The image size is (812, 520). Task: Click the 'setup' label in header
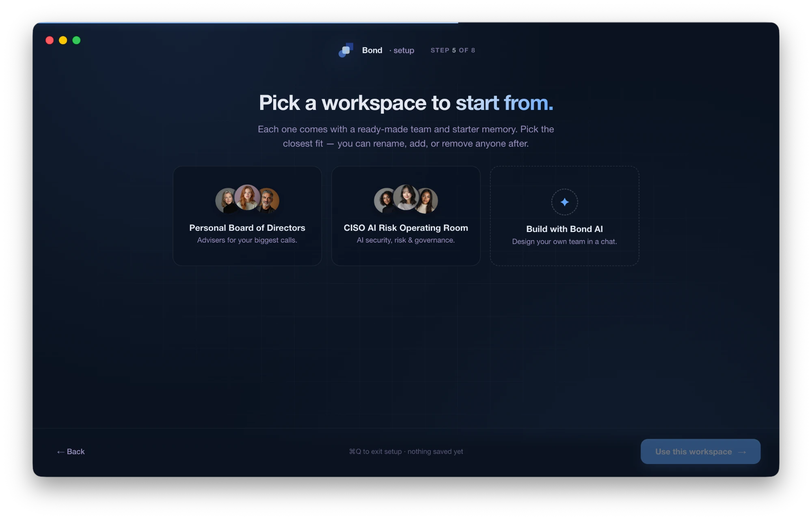click(x=404, y=50)
